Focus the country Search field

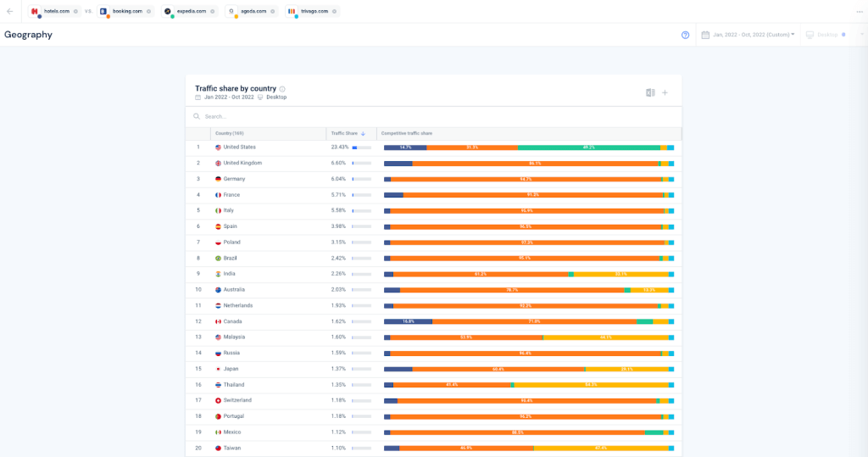point(433,116)
